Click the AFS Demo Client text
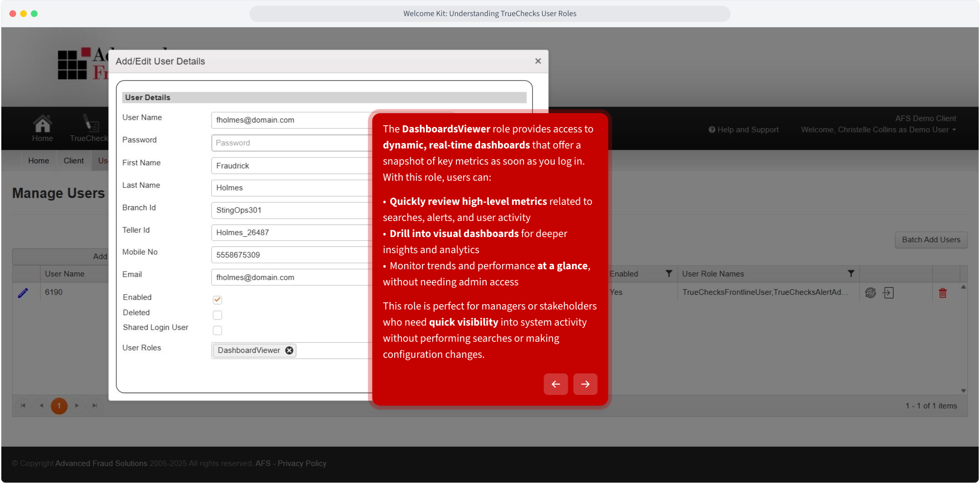This screenshot has width=980, height=483. click(x=925, y=118)
